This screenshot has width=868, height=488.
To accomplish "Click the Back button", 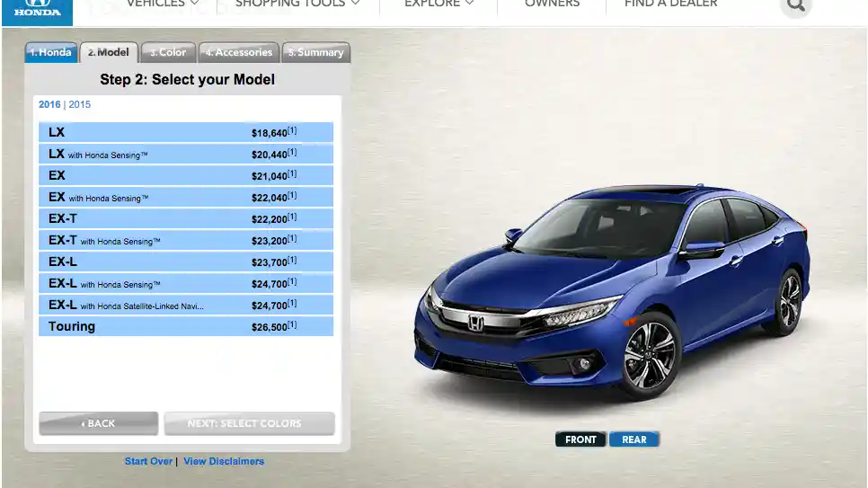I will 99,423.
